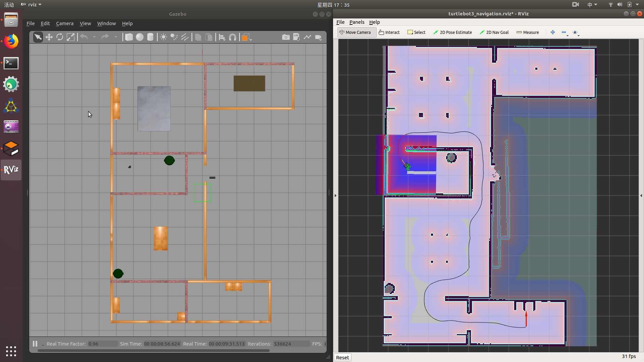
Task: Expand the undo history dropdown arrow
Action: (x=94, y=37)
